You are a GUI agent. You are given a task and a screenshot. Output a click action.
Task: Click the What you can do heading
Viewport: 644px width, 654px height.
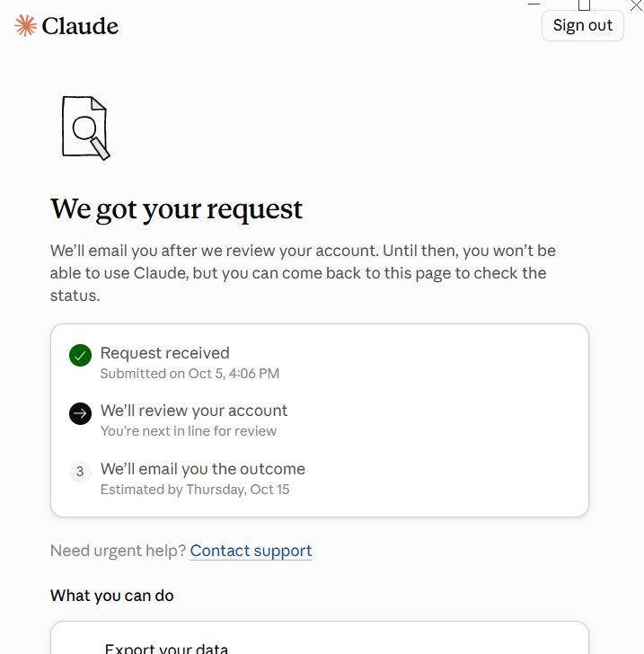coord(111,596)
